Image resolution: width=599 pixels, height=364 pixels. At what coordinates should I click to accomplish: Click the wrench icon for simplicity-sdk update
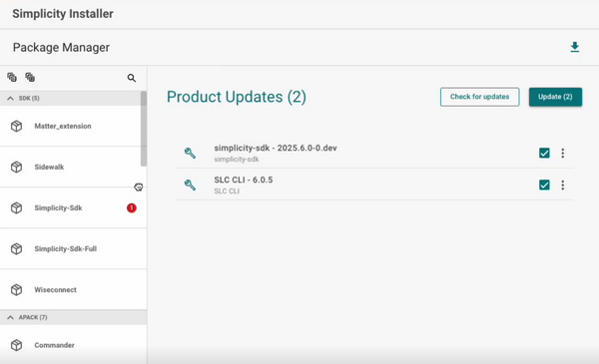click(190, 153)
